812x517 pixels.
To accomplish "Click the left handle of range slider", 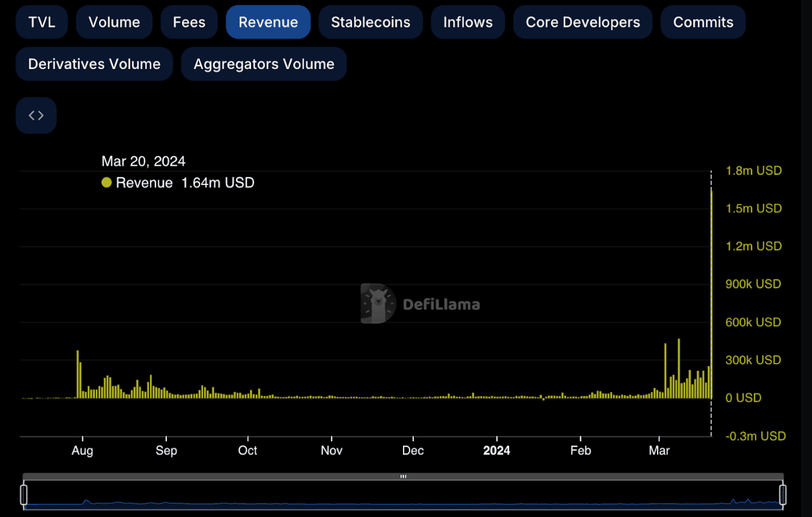I will click(x=24, y=495).
